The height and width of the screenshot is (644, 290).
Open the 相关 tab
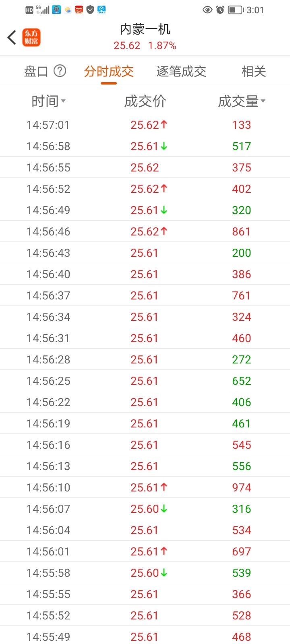pos(254,71)
